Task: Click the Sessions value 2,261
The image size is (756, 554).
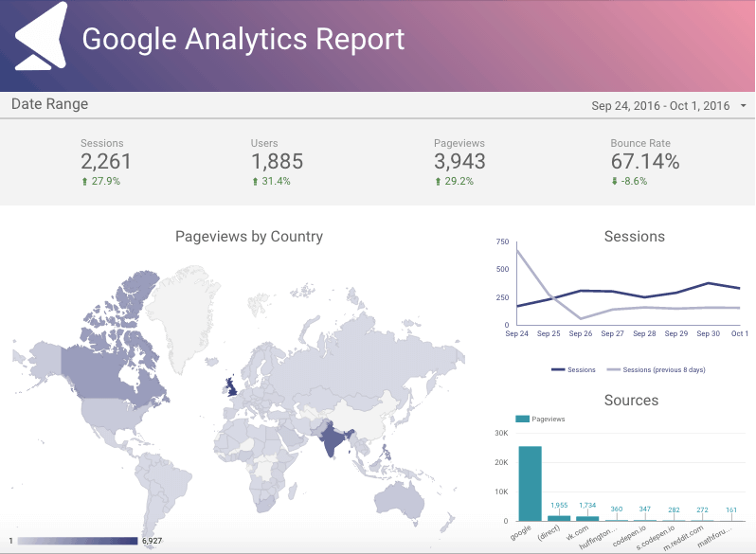Action: (x=105, y=162)
